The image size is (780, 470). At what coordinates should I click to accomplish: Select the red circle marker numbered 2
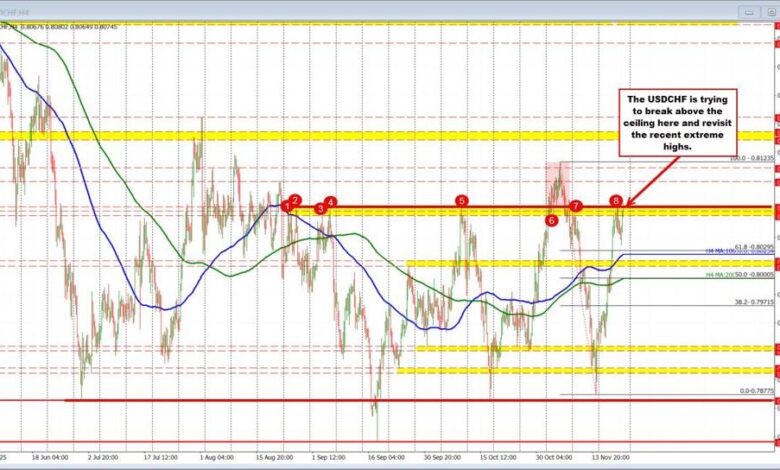[x=296, y=200]
